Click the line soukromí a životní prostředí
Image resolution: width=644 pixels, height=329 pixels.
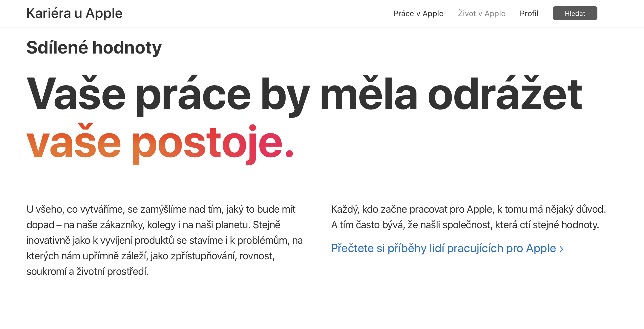[x=87, y=272]
